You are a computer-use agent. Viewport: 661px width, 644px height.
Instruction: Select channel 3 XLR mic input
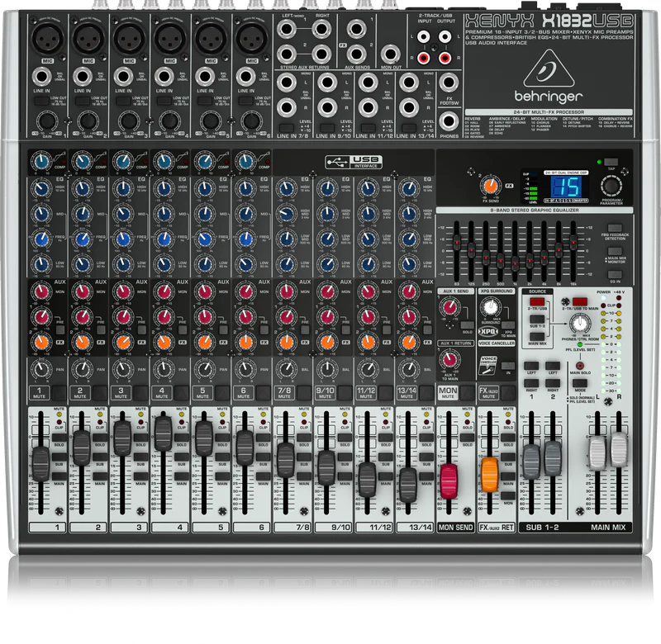coord(129,38)
